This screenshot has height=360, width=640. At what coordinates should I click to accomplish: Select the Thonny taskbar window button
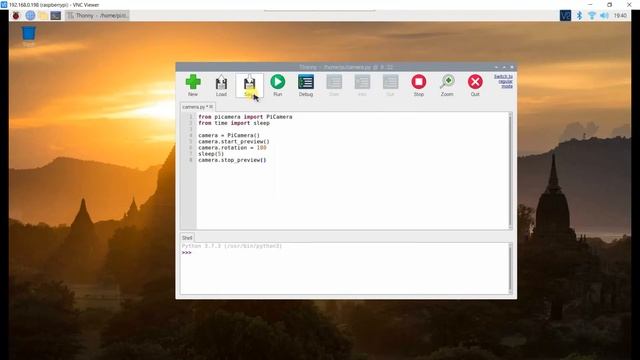pos(98,16)
